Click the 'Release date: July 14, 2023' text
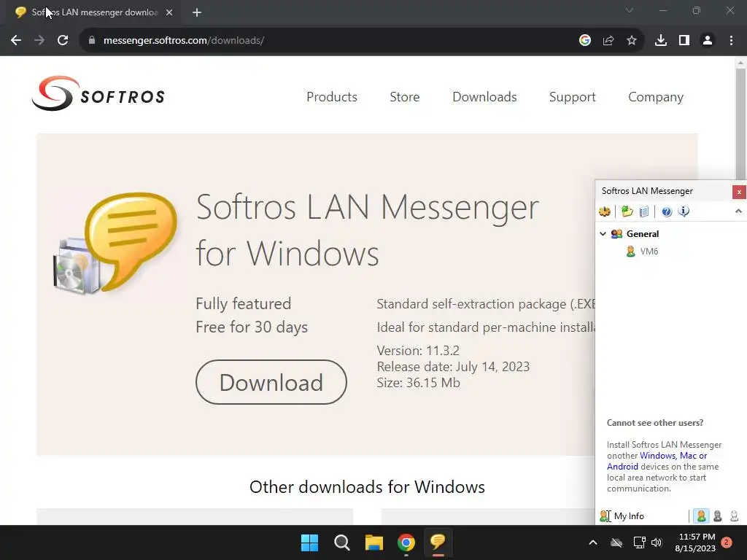This screenshot has height=560, width=747. [453, 367]
